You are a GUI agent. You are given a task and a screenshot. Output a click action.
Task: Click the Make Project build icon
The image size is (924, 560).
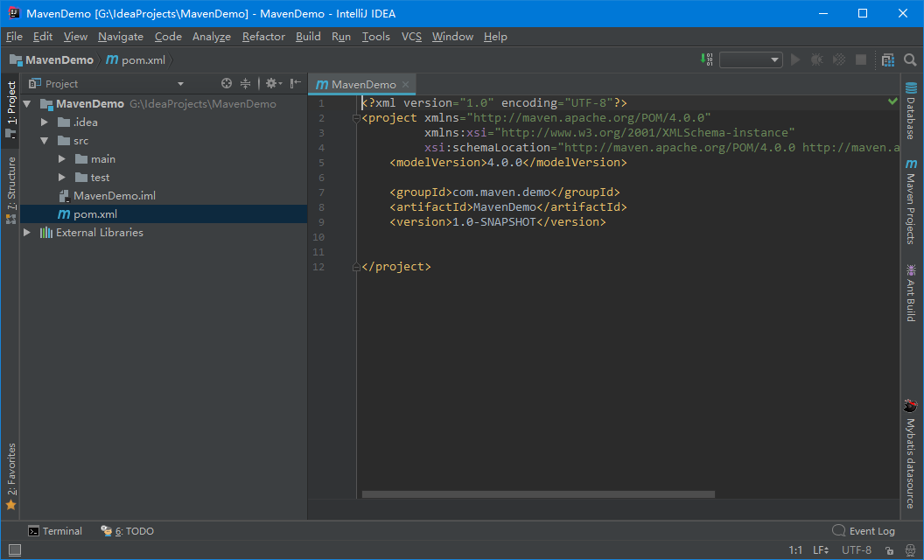click(706, 59)
